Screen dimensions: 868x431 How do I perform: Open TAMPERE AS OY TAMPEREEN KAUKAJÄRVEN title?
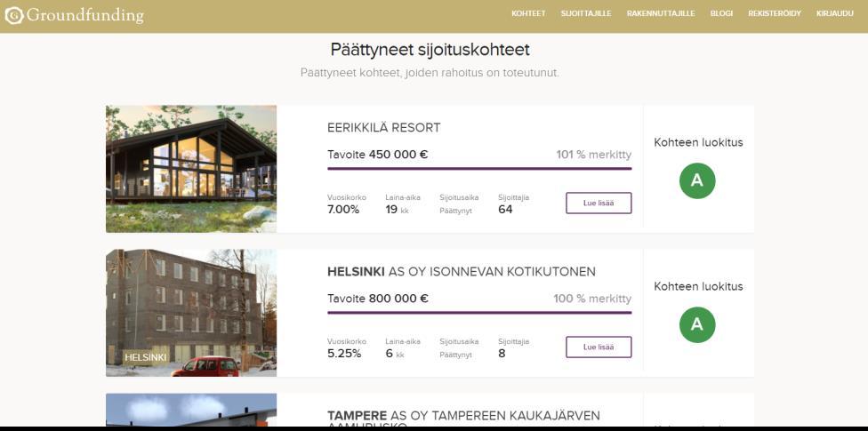tap(463, 416)
